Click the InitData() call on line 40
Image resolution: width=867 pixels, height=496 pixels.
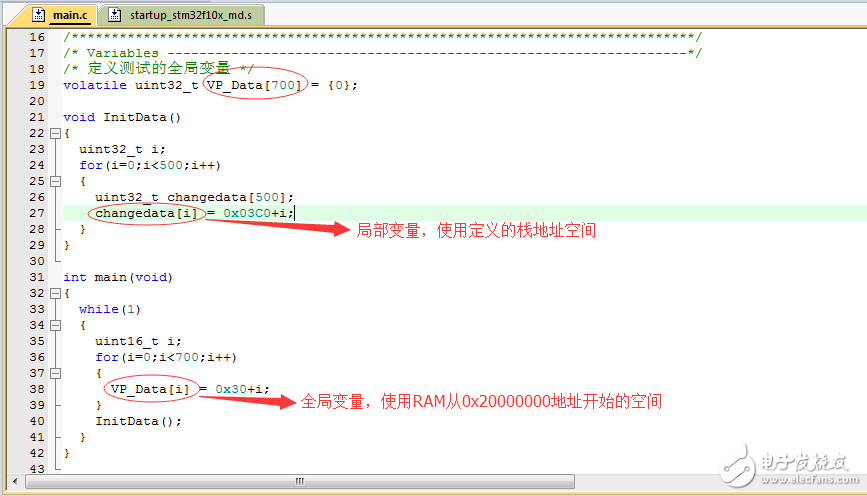[138, 421]
